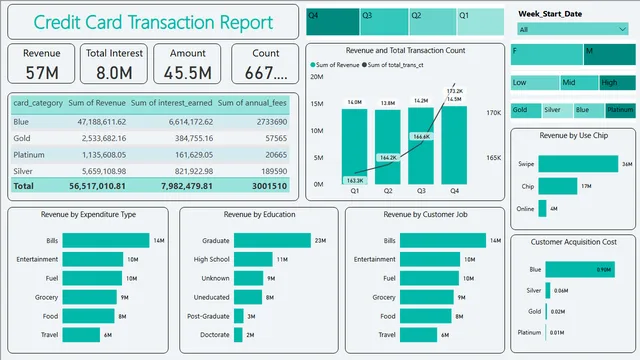The image size is (640, 360).
Task: Click Customer Acquisition Cost chart title
Action: coord(573,242)
